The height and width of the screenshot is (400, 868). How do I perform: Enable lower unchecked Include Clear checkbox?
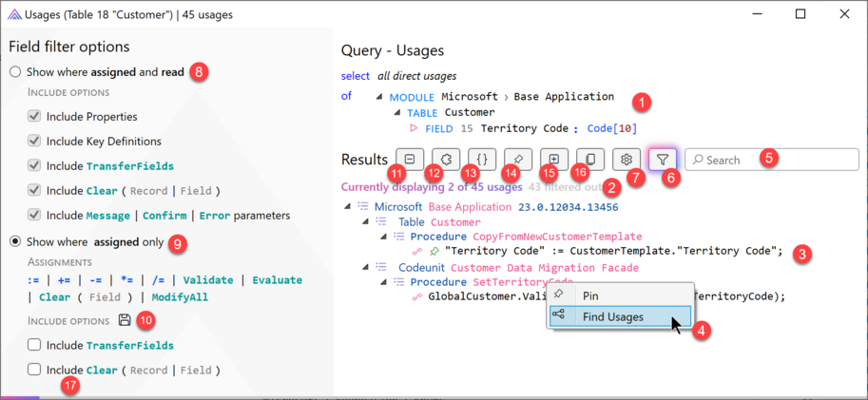coord(34,369)
